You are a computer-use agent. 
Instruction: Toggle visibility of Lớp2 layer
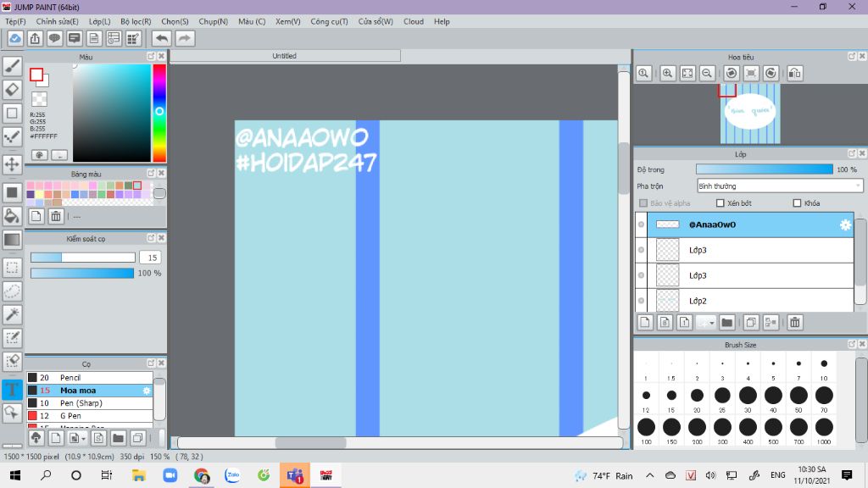pyautogui.click(x=641, y=301)
